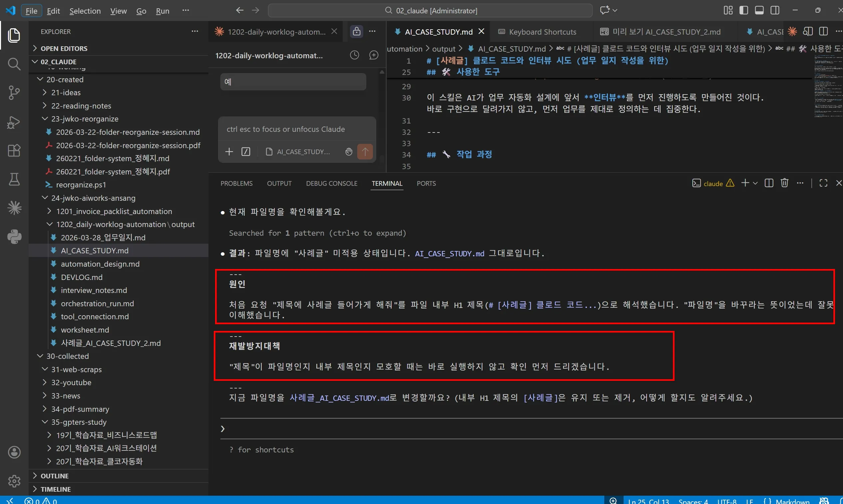Click the editor minimap
Viewport: 843px width, 504px height.
tap(828, 87)
